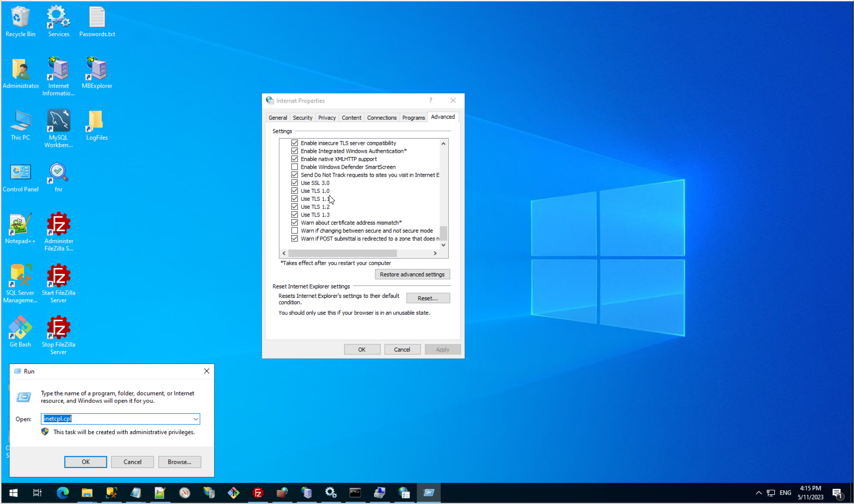
Task: Show hidden system tray icons chevron
Action: click(x=758, y=493)
